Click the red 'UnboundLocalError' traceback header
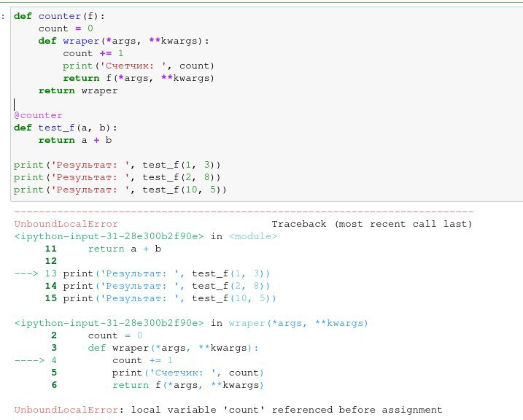Viewport: 523px width, 420px height. click(x=66, y=224)
